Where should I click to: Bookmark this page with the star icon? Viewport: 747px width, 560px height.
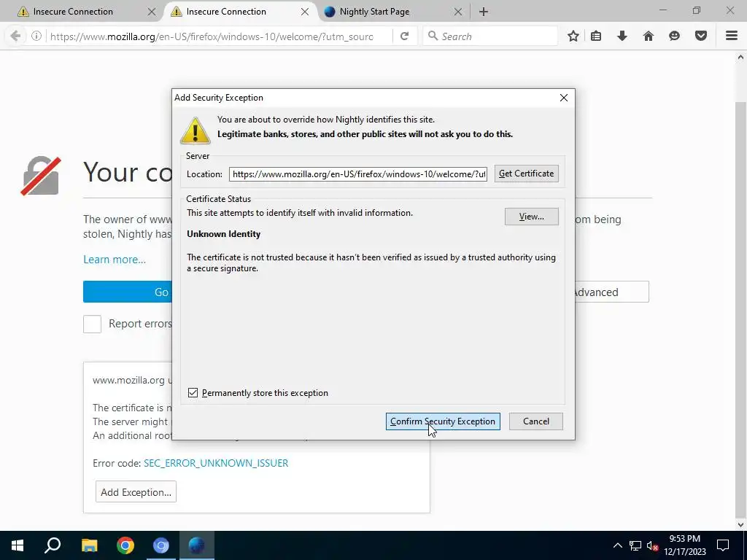573,36
